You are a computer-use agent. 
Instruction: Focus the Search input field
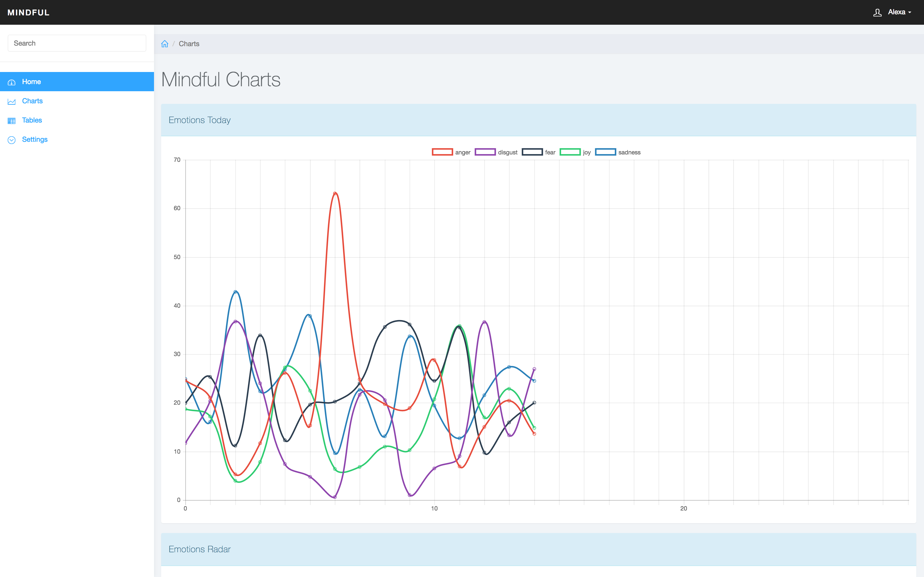coord(77,43)
